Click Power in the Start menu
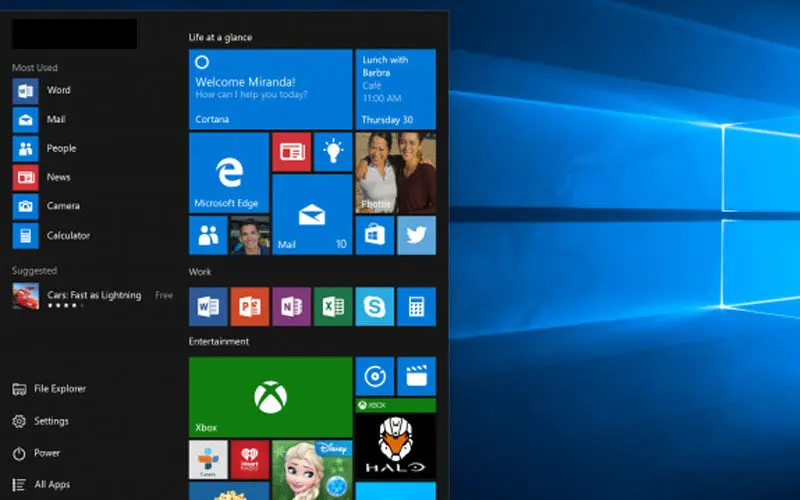 pyautogui.click(x=36, y=453)
